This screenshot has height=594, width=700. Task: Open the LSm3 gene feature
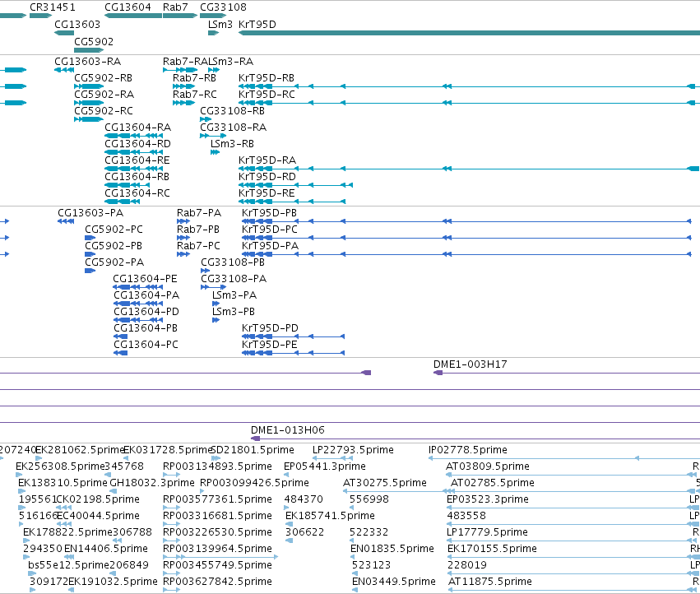click(213, 33)
